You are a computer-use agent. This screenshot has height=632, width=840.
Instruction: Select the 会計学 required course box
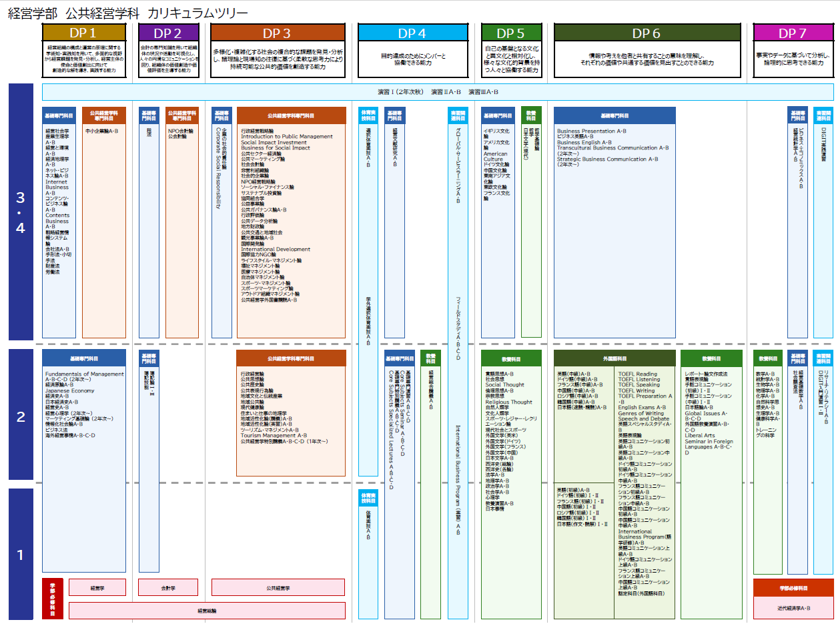168,588
